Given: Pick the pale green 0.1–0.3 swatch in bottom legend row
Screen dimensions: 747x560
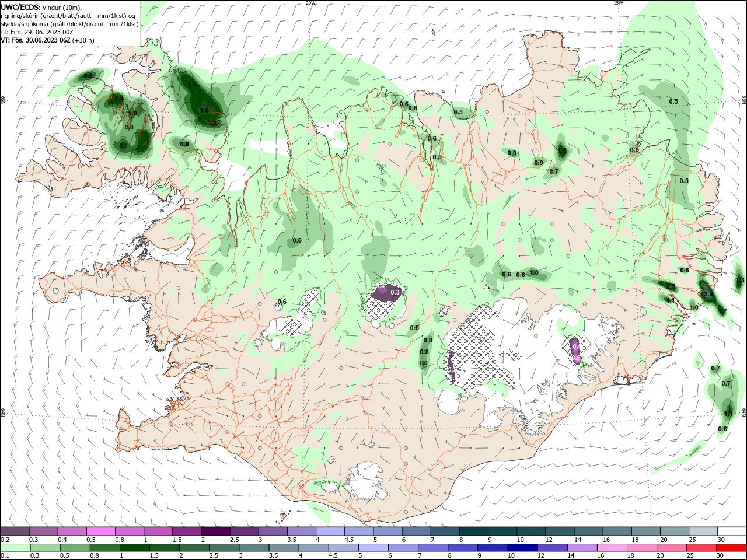Looking at the screenshot, I should click(15, 548).
